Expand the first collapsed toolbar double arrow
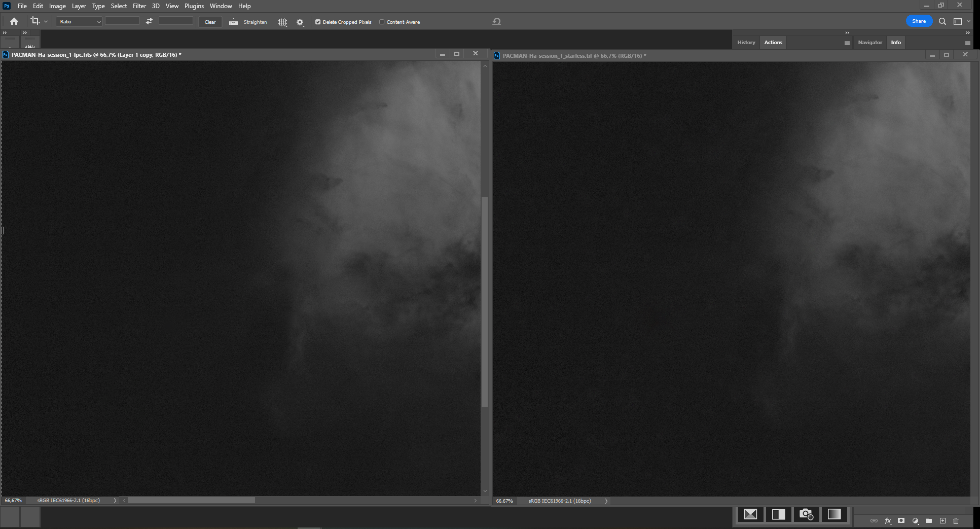 pos(5,32)
